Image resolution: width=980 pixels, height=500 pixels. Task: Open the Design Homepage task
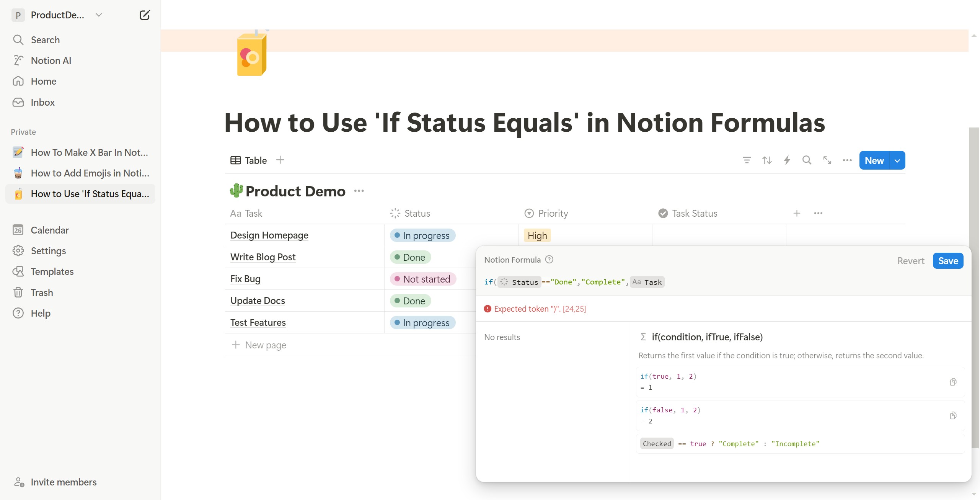[269, 235]
